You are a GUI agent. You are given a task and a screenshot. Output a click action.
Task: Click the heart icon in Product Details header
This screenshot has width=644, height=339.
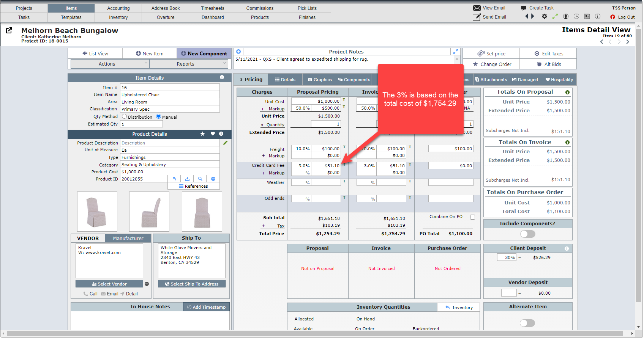[x=213, y=134]
